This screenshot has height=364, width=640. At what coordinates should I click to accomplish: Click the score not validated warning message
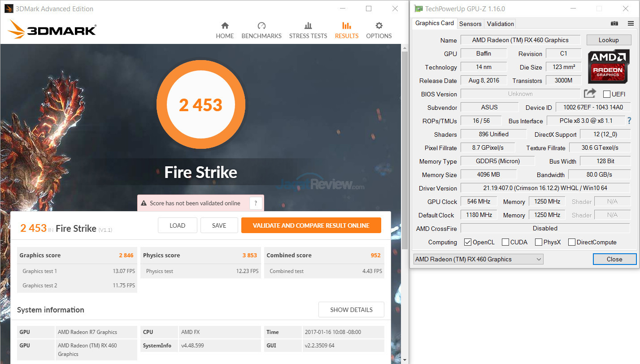(x=195, y=203)
